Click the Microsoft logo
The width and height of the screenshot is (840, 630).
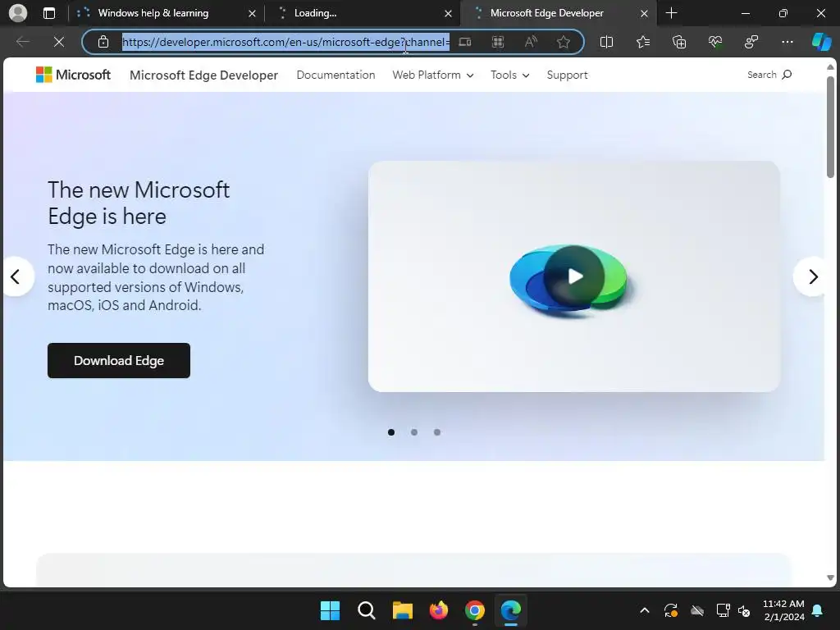click(x=73, y=75)
